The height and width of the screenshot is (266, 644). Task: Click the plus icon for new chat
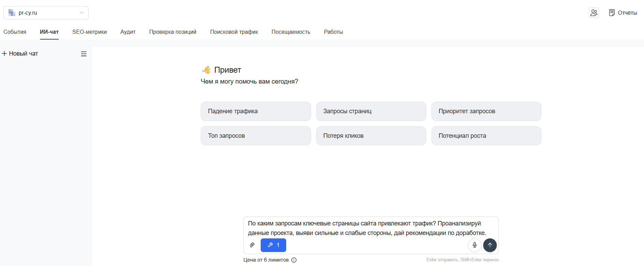4,54
